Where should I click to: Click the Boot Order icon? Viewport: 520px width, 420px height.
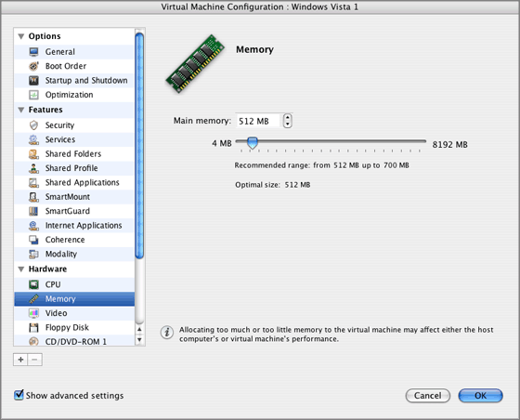(33, 66)
